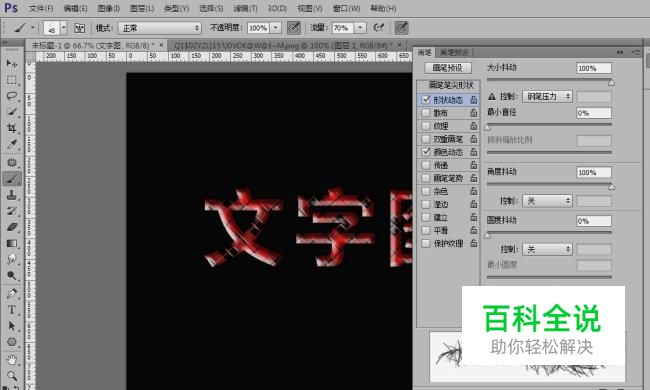Enable 杂色 checkbox
This screenshot has width=650, height=390.
point(426,191)
